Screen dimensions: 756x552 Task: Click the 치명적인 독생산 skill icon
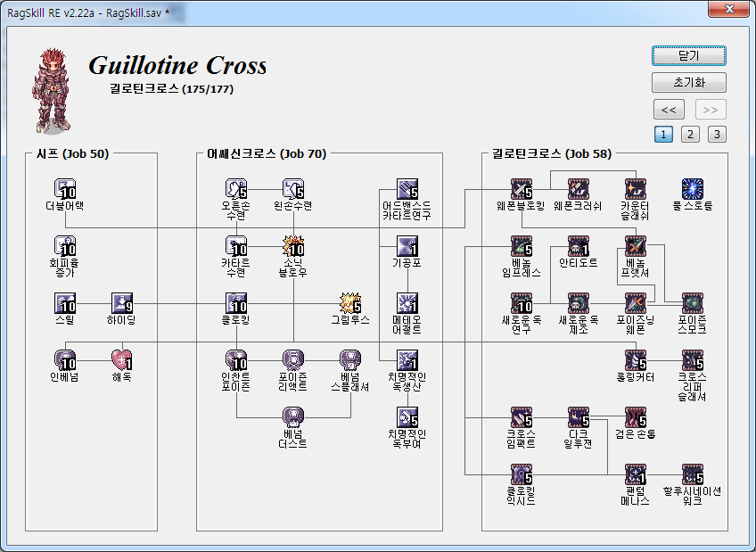coord(407,360)
